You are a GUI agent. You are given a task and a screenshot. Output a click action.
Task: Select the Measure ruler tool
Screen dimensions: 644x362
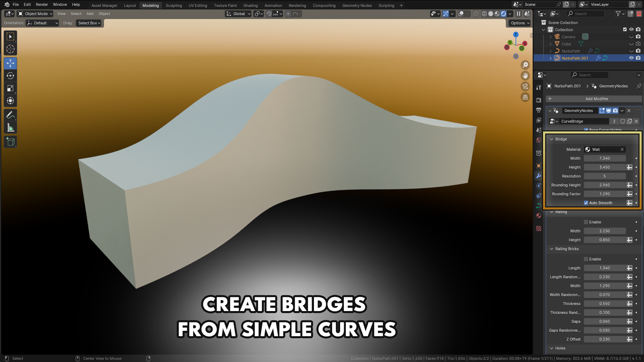click(10, 128)
